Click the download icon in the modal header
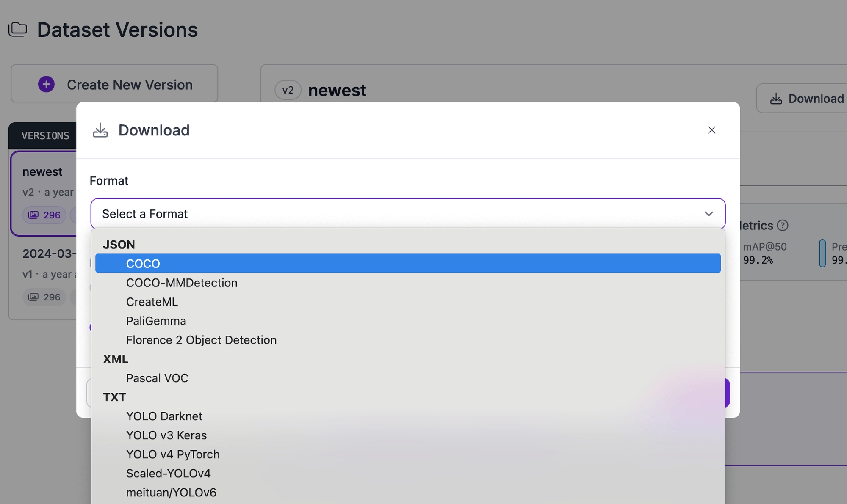The width and height of the screenshot is (847, 504). 100,130
